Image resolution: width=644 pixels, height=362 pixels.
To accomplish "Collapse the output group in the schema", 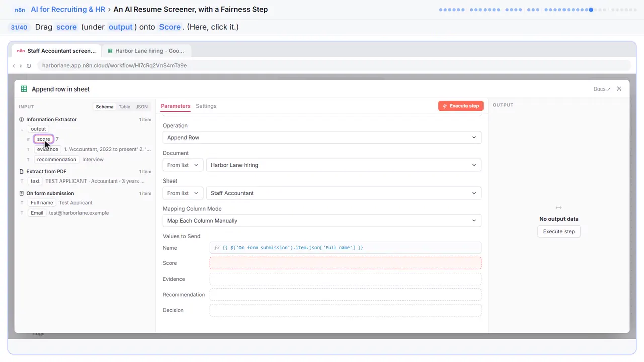I will pos(22,129).
